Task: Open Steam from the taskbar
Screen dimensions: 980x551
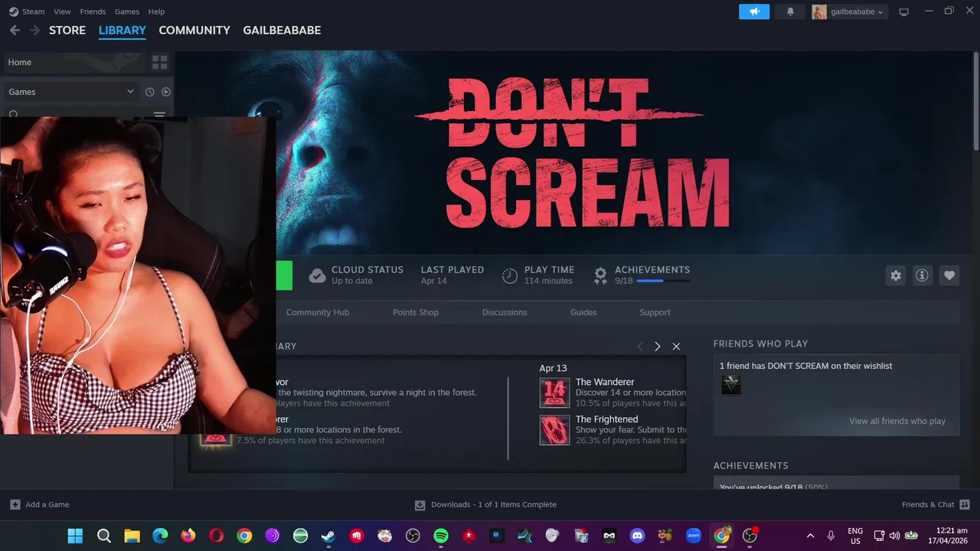Action: [328, 536]
